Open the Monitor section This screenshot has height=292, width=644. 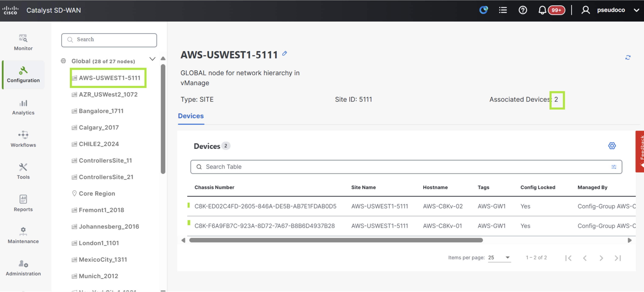23,43
